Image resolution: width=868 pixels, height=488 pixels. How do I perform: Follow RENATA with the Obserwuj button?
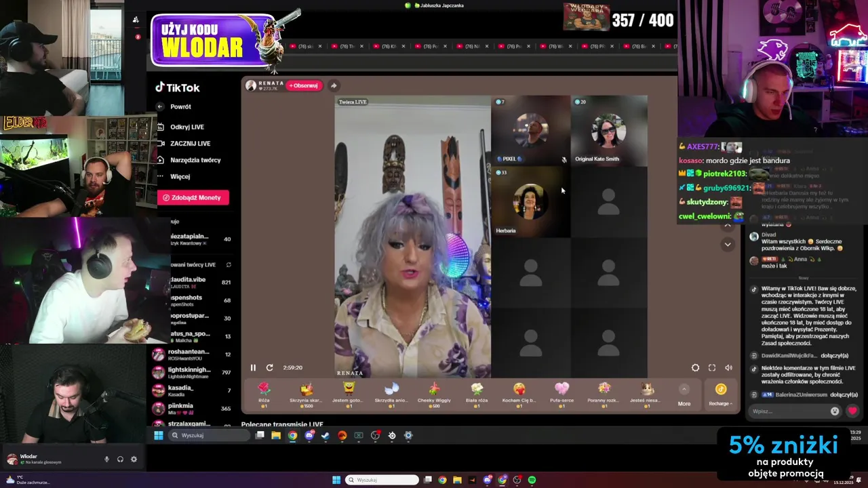pyautogui.click(x=303, y=85)
